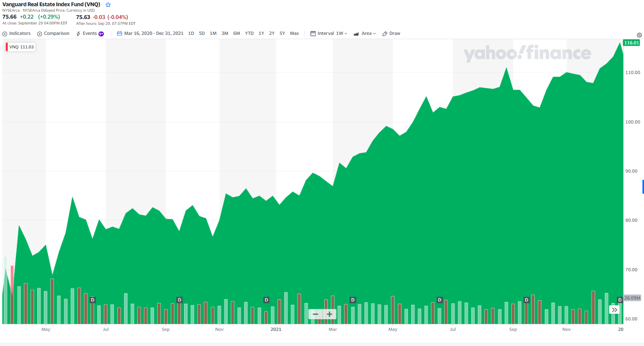Add VNQ to watchlist with star icon
Image resolution: width=644 pixels, height=346 pixels.
point(108,5)
